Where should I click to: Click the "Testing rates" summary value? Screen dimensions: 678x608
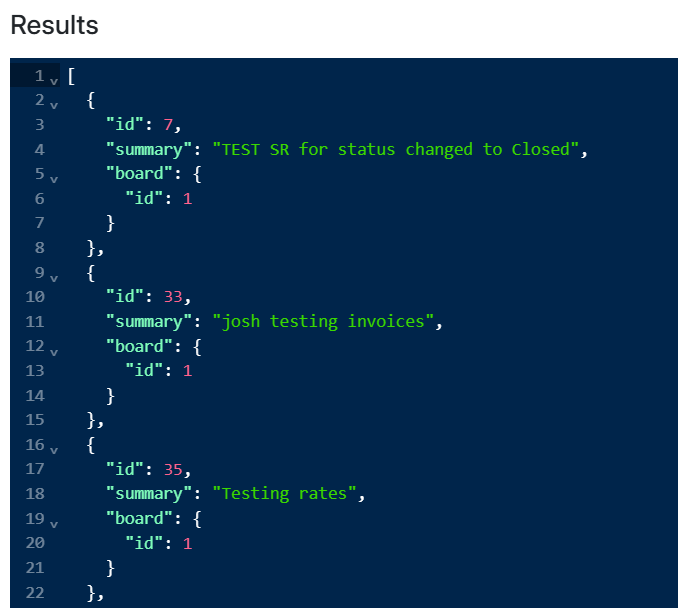[x=287, y=494]
